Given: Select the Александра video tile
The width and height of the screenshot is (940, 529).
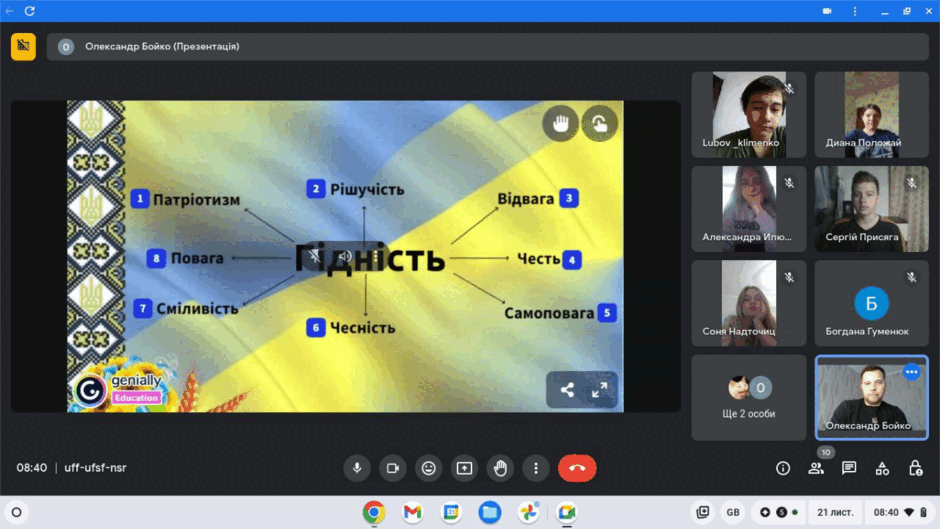Looking at the screenshot, I should tap(749, 209).
